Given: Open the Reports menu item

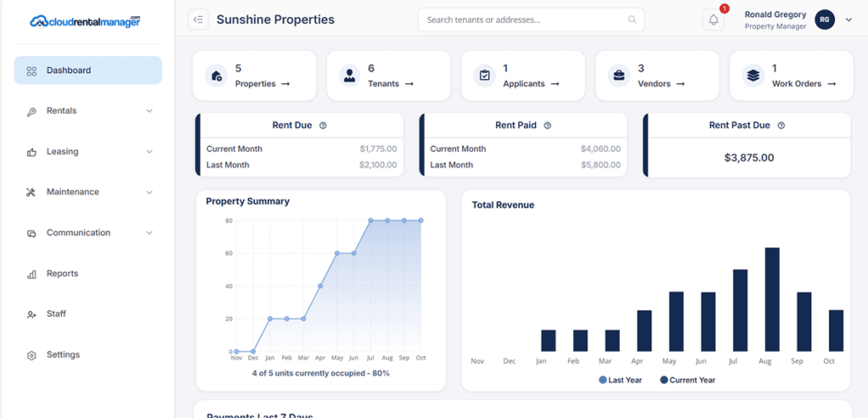Looking at the screenshot, I should 88,274.
